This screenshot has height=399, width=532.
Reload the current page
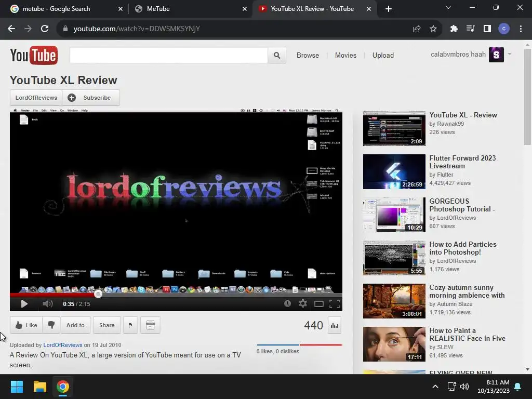pyautogui.click(x=45, y=29)
